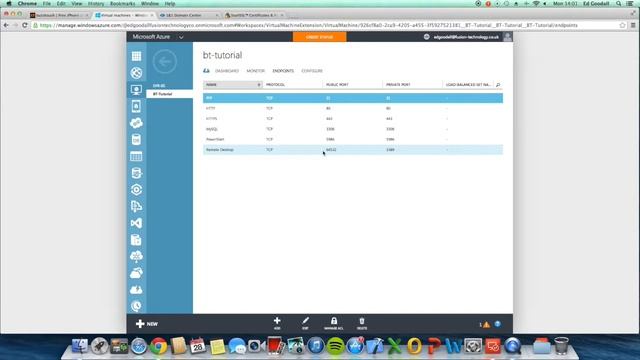Click the user avatar in Azure header
This screenshot has width=640, height=360.
[x=507, y=37]
